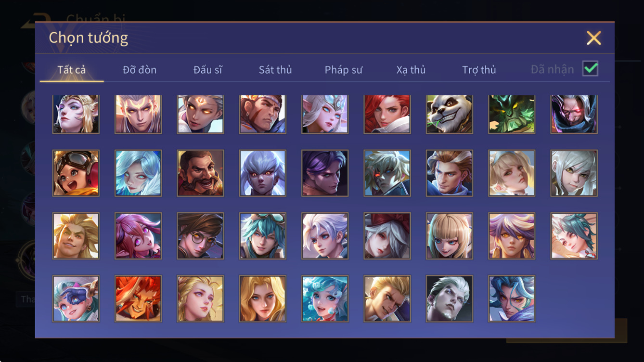Pick the hero with aviator goggles
The image size is (644, 362).
coord(76,173)
